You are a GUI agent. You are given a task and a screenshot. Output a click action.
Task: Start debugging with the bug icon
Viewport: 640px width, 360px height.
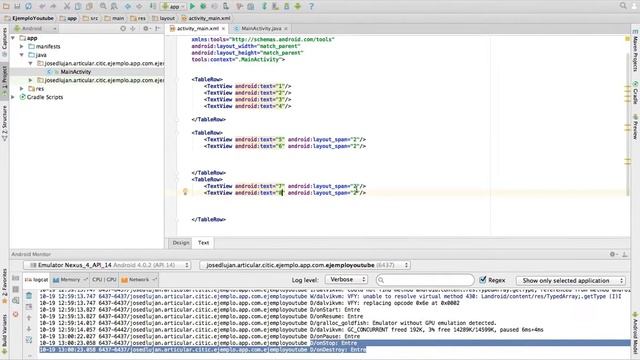(x=203, y=6)
